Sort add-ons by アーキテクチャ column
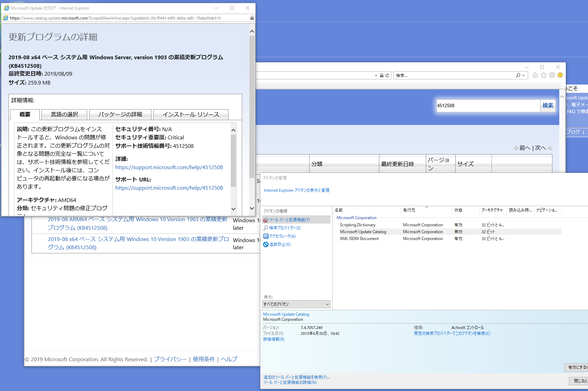 (x=493, y=210)
